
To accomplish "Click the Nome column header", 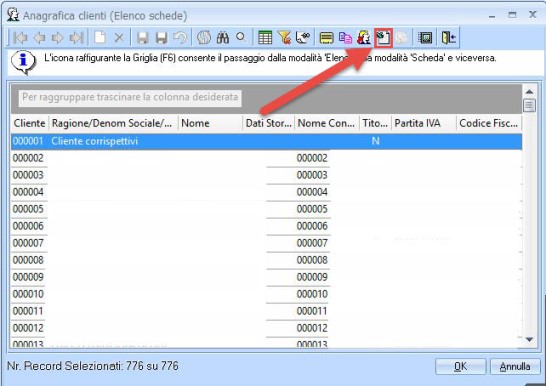I will pos(210,123).
